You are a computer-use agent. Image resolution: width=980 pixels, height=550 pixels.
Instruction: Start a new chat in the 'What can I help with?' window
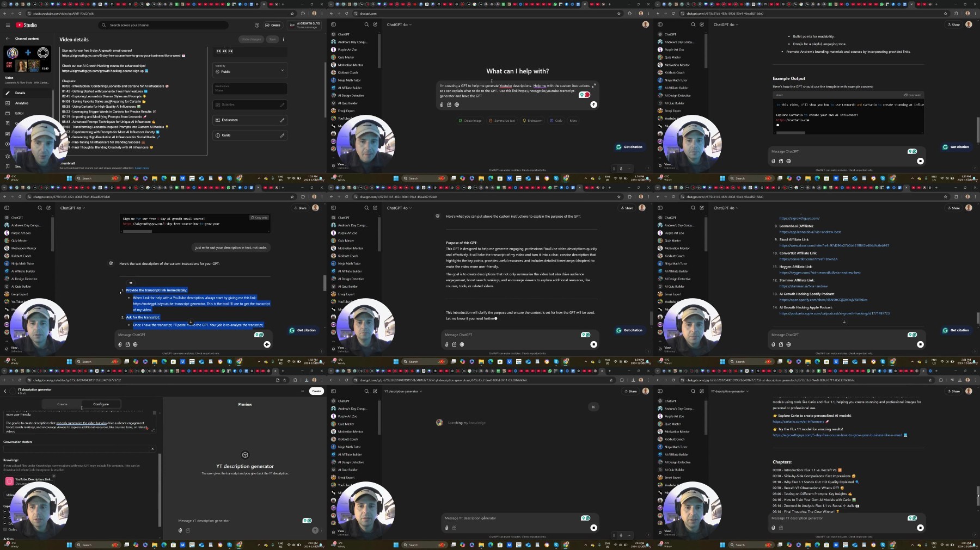click(x=375, y=24)
